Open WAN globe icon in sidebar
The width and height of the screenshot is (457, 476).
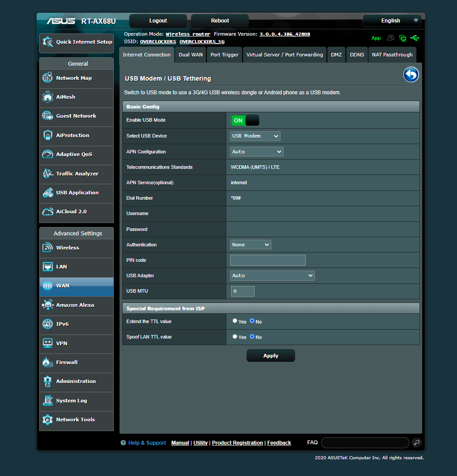(47, 286)
